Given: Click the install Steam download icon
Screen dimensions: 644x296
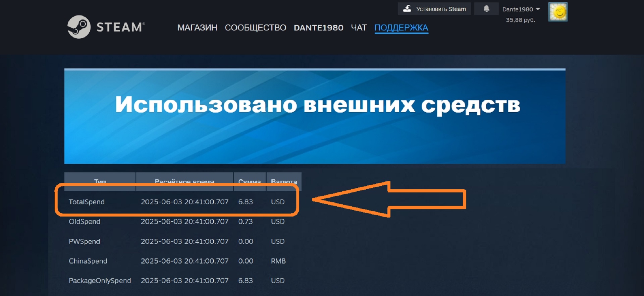Looking at the screenshot, I should pyautogui.click(x=407, y=9).
